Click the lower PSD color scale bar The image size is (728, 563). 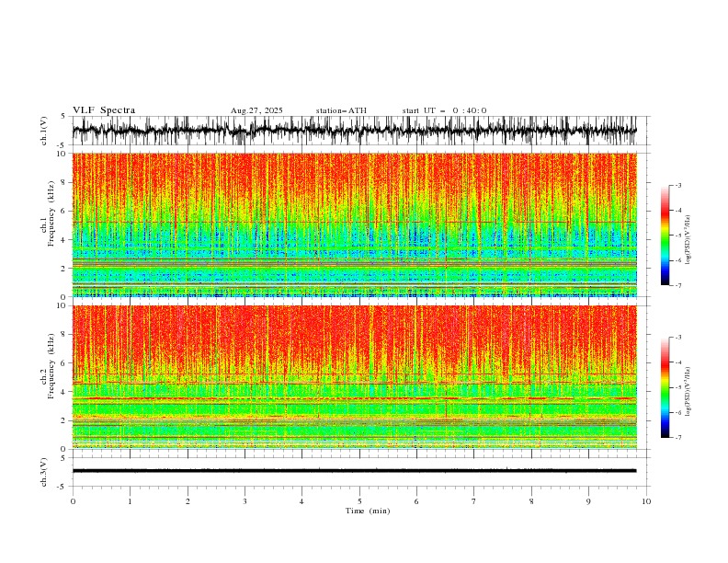[665, 387]
